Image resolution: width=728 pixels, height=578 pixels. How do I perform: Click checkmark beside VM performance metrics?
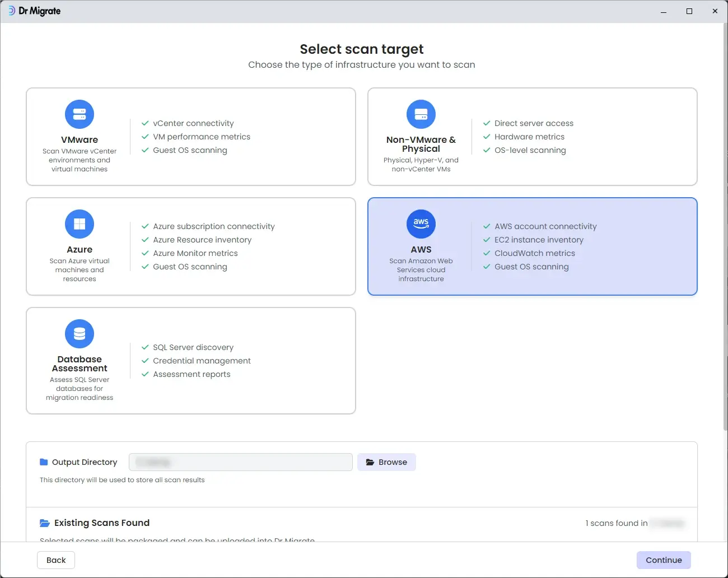click(x=145, y=137)
